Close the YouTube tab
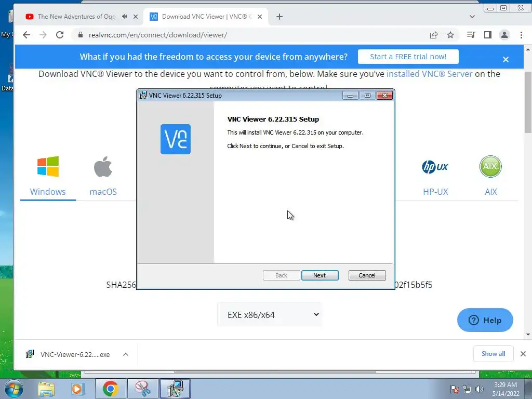532x399 pixels. pyautogui.click(x=136, y=16)
